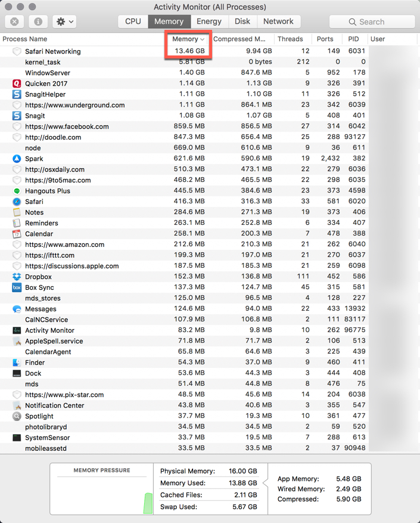
Task: Select the Notes app icon
Action: tap(17, 212)
